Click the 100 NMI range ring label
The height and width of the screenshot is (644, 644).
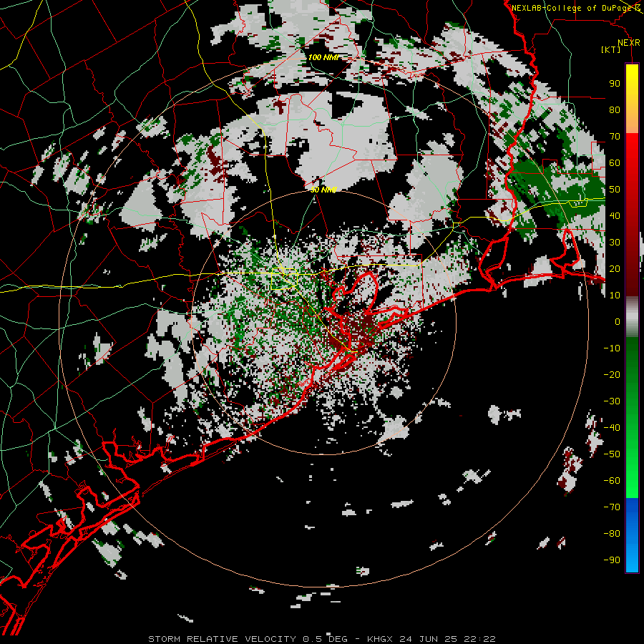click(x=324, y=57)
